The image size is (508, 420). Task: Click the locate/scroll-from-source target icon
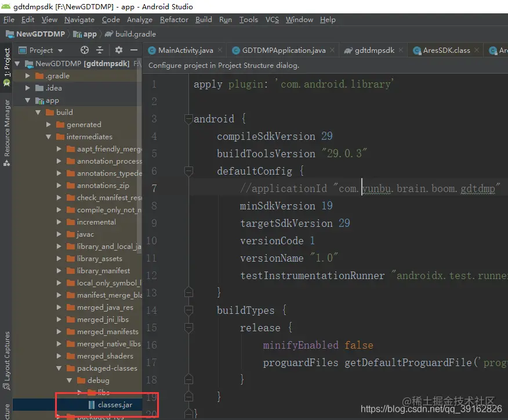85,50
